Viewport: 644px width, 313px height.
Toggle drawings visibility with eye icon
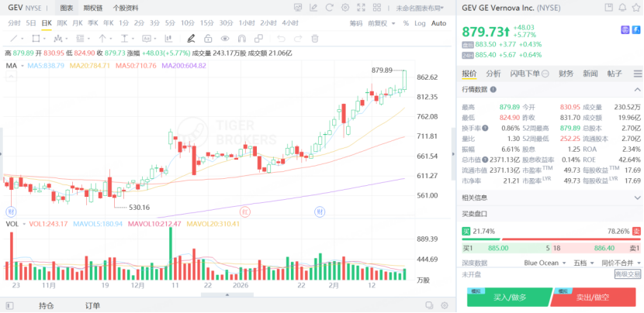pos(225,39)
